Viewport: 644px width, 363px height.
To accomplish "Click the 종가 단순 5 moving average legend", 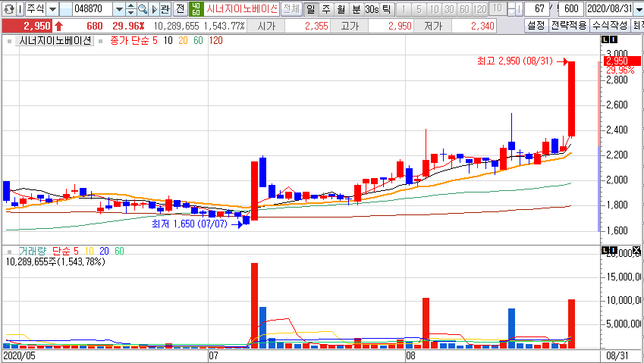I will click(134, 41).
